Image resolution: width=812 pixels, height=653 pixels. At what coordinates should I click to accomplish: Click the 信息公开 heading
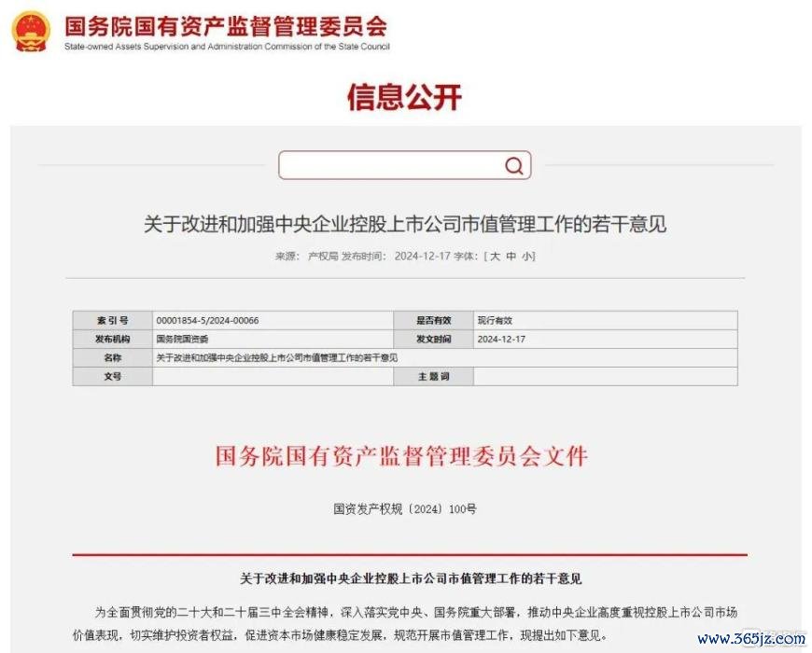(x=404, y=97)
